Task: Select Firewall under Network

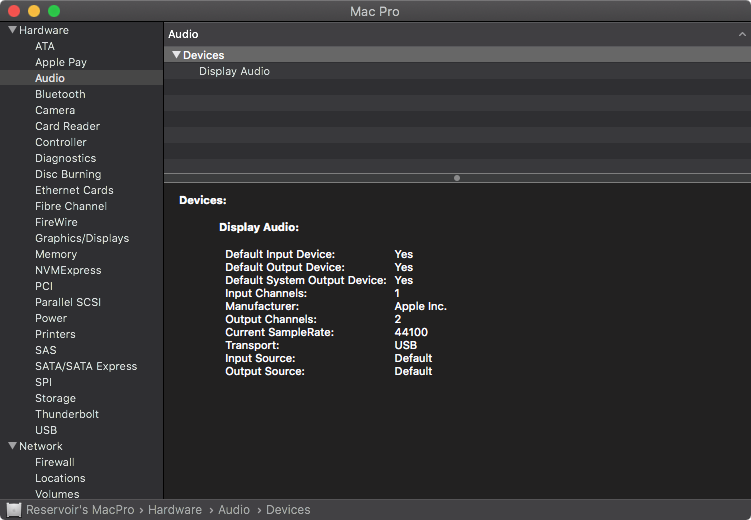Action: [x=55, y=462]
